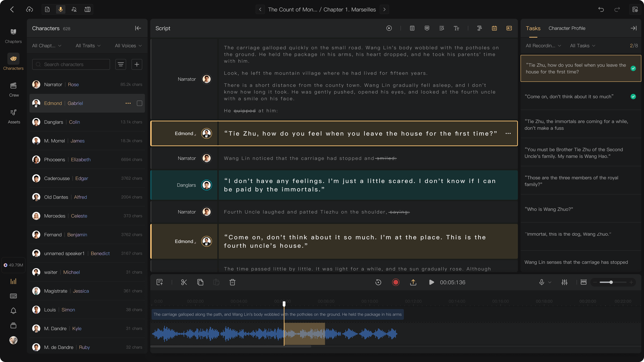644x362 pixels.
Task: Open the Crew section in sidebar
Action: click(x=13, y=90)
